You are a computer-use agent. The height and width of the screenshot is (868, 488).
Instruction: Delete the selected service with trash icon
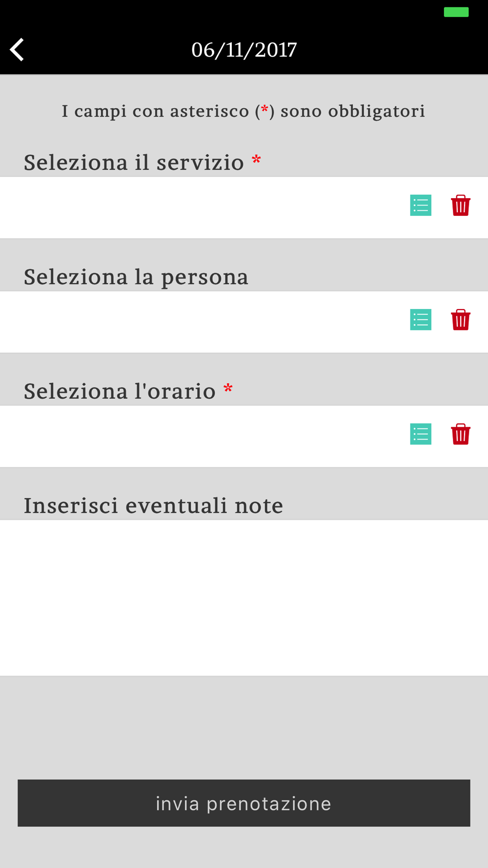coord(460,205)
